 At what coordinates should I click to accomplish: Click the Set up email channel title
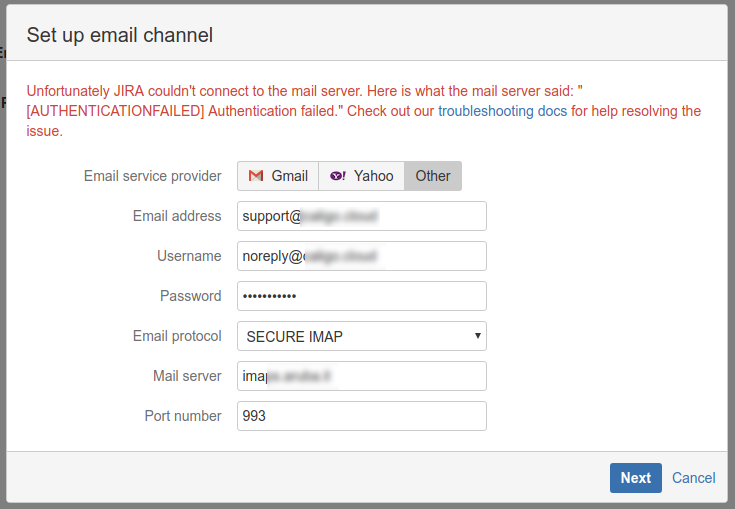coord(120,35)
